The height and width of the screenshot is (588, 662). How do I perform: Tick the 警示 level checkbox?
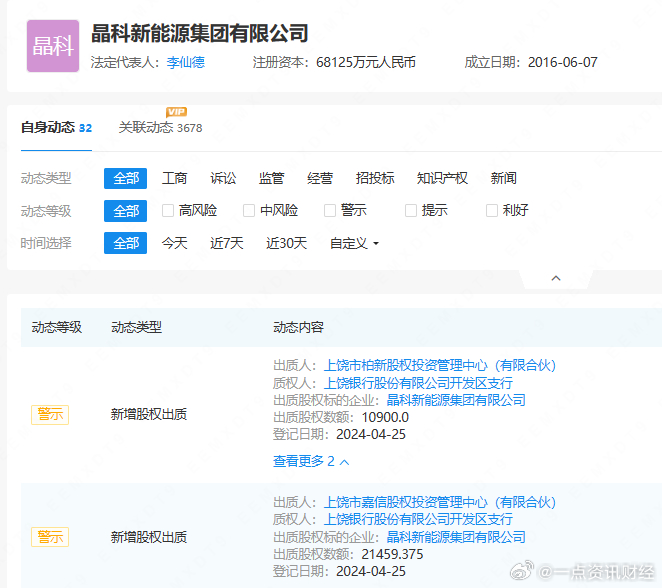point(331,211)
